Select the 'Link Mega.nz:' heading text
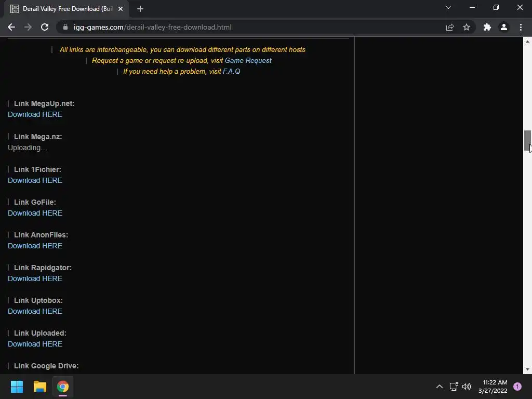532x399 pixels. tap(38, 137)
